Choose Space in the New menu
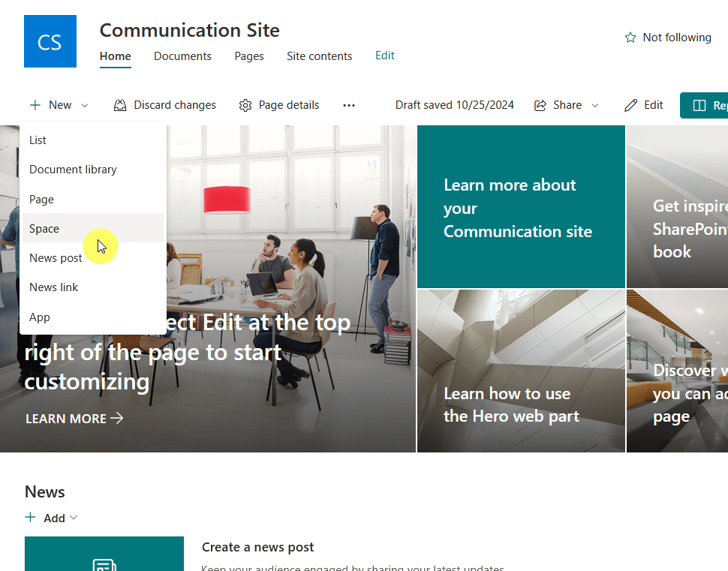 click(93, 228)
